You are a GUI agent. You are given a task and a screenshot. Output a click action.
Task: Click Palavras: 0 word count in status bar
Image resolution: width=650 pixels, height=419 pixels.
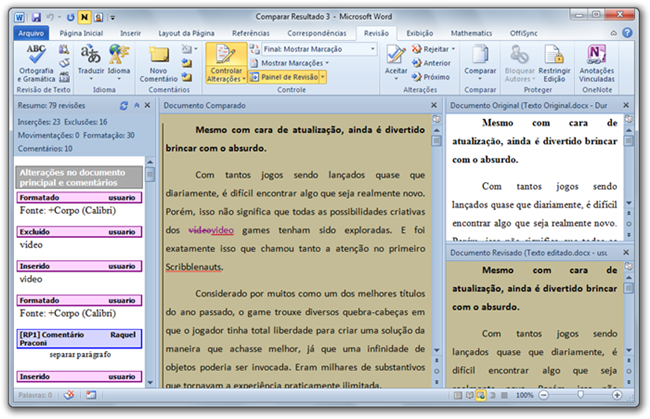point(35,395)
